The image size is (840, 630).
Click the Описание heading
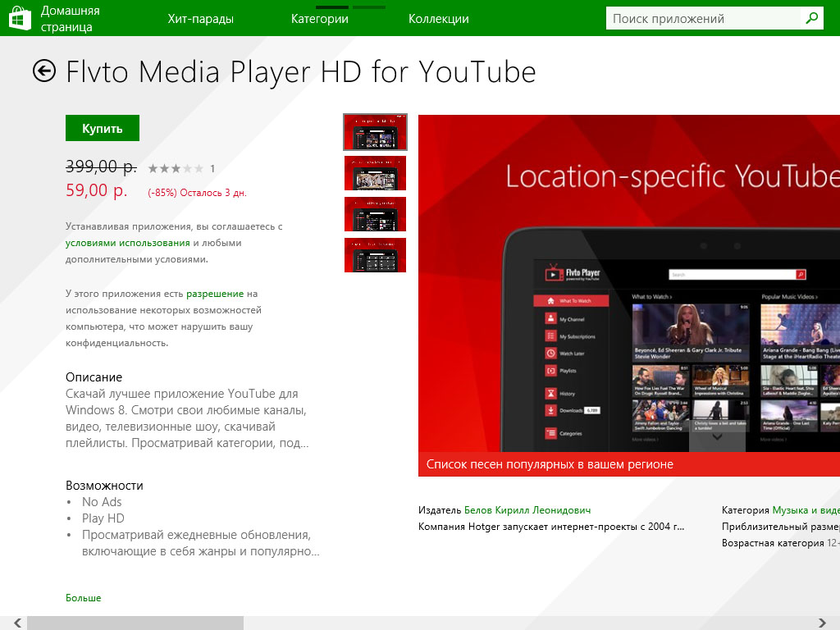(x=94, y=377)
